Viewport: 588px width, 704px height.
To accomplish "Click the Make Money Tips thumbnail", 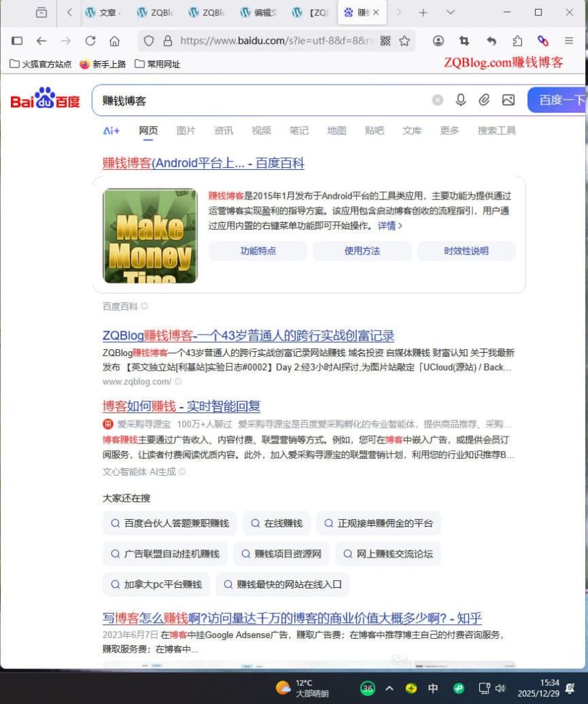I will (150, 236).
